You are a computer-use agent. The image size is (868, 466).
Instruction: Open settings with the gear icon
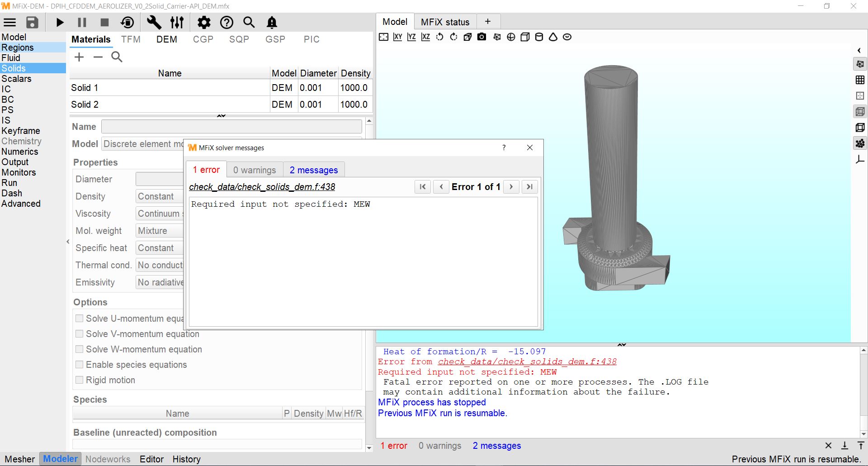(x=204, y=23)
